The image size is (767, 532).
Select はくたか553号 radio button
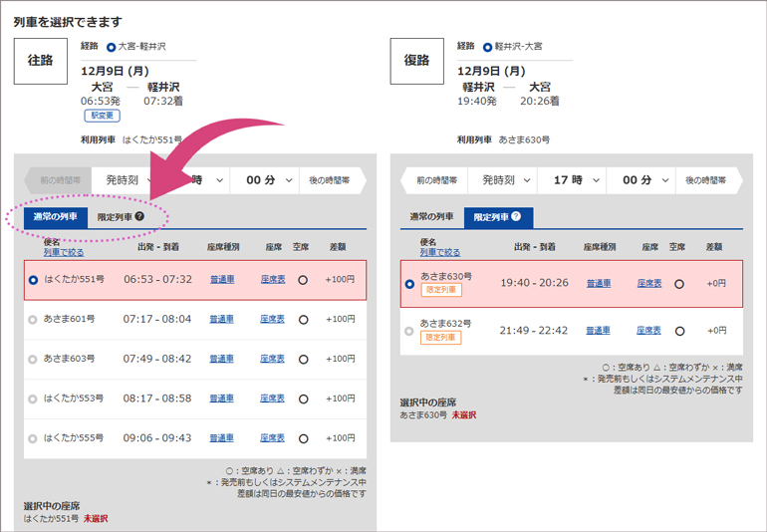(x=33, y=399)
